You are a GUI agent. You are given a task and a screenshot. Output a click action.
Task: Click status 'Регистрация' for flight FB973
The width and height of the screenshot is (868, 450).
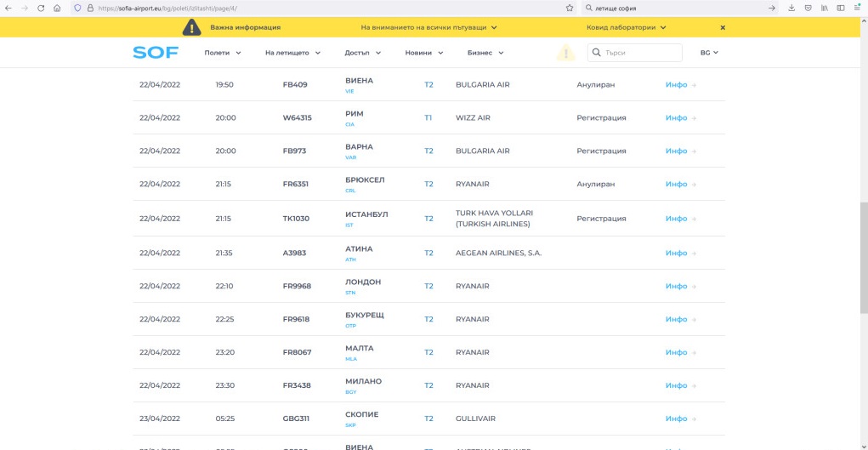[601, 151]
